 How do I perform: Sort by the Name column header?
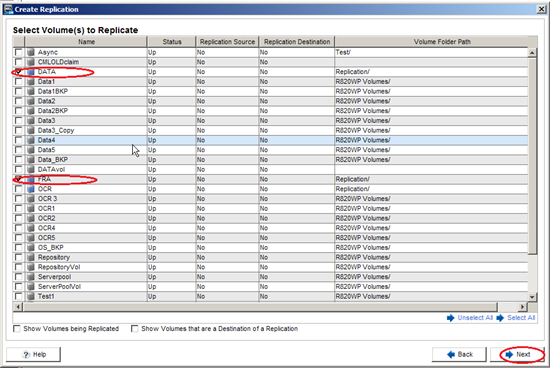[86, 42]
